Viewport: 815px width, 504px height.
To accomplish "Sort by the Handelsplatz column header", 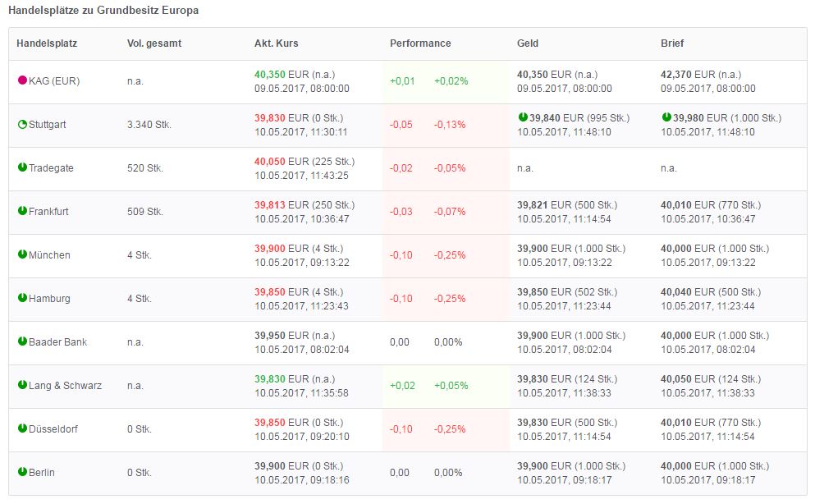I will pyautogui.click(x=47, y=44).
